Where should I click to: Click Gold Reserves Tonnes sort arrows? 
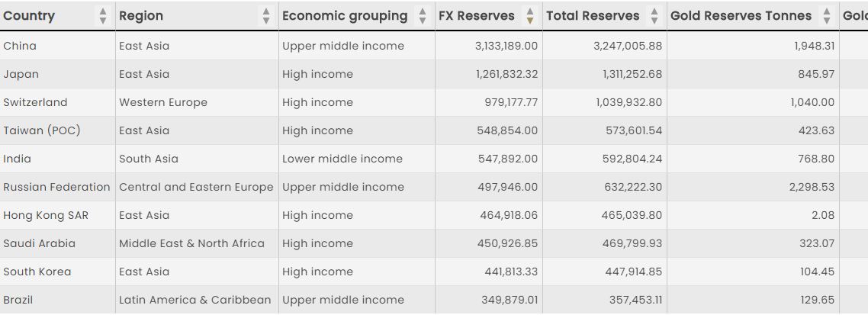(827, 16)
